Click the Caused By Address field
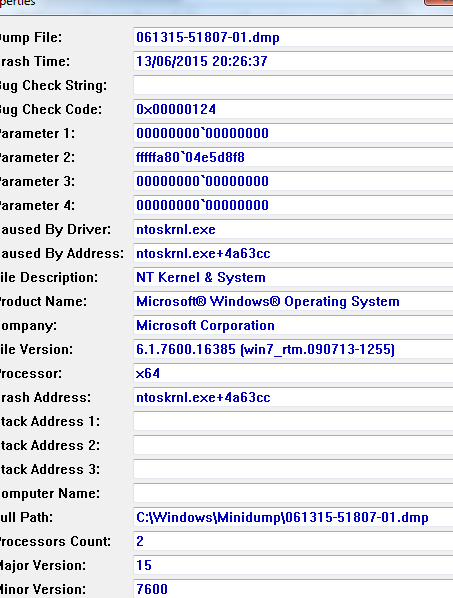This screenshot has height=598, width=453. (x=293, y=253)
